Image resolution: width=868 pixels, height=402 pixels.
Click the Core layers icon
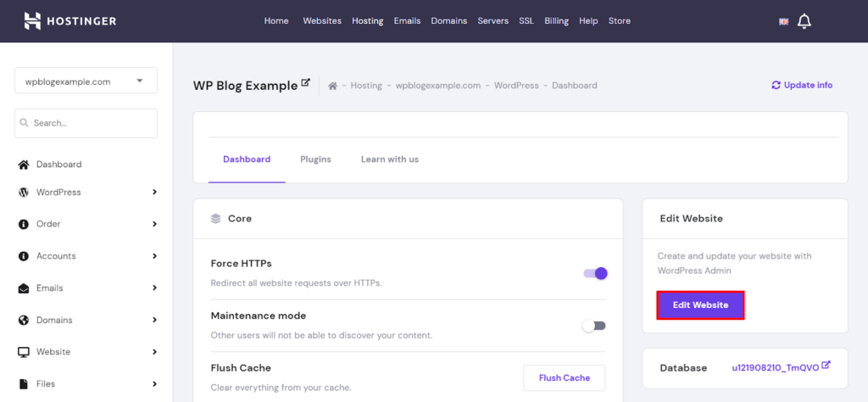216,219
